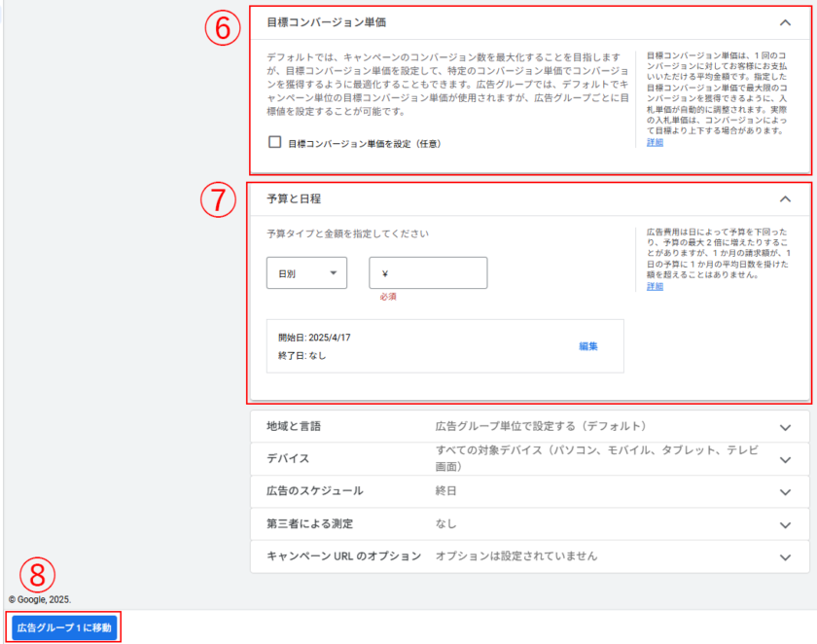Click the 目標コンバージョン単価 section heading
The height and width of the screenshot is (644, 817).
tap(319, 21)
